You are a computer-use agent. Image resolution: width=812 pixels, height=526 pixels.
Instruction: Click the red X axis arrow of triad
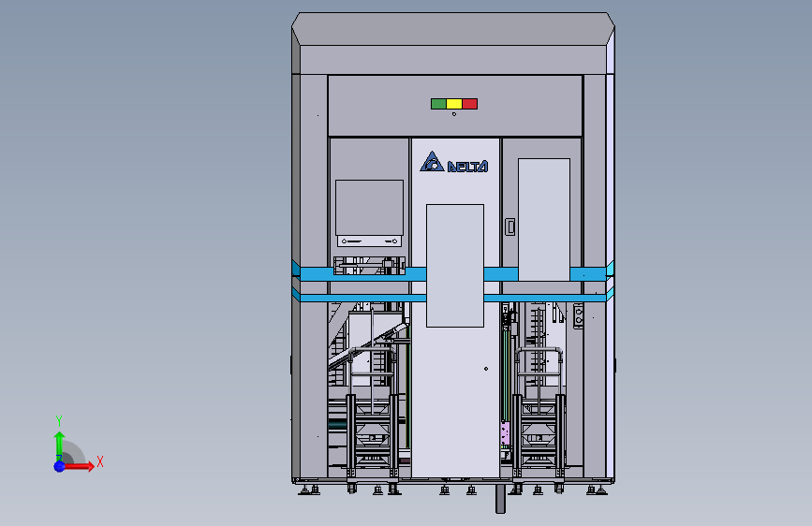79,466
